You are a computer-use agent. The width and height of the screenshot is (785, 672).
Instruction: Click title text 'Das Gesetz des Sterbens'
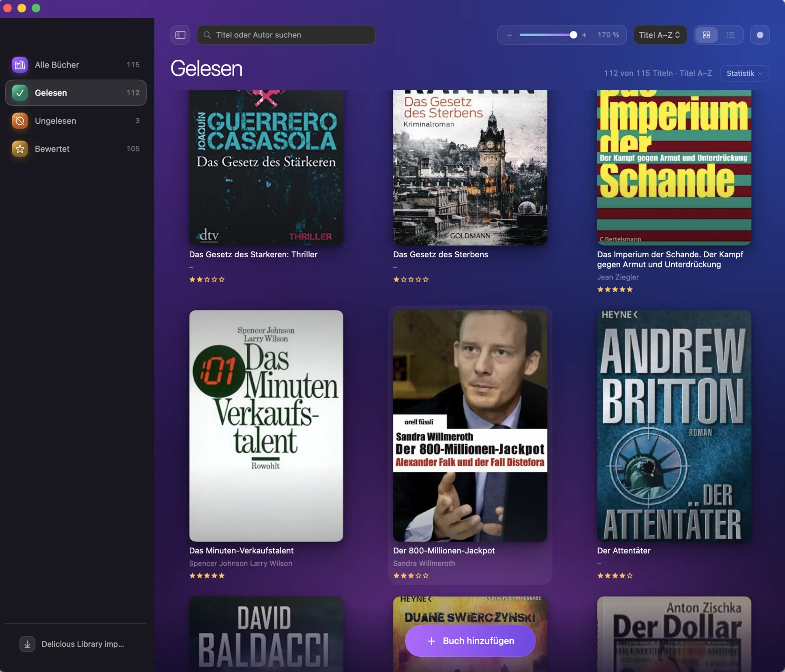point(440,255)
